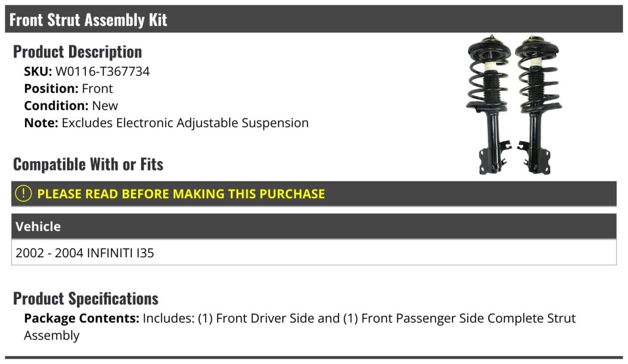Image resolution: width=628 pixels, height=364 pixels.
Task: Click the 'Position:' label
Action: [51, 89]
